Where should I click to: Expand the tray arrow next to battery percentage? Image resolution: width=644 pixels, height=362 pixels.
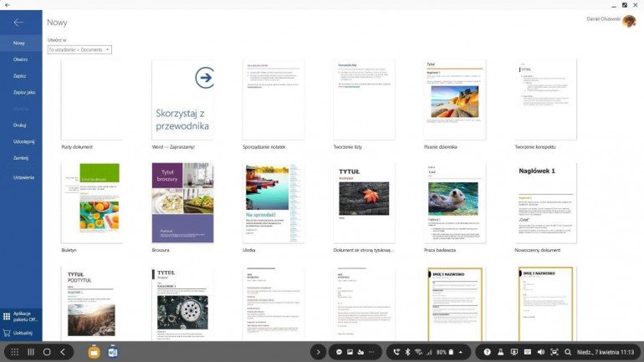459,352
